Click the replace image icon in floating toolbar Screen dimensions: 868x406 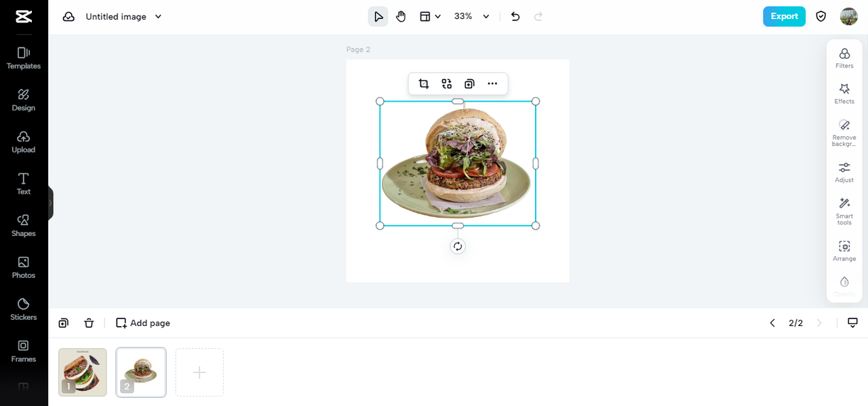(x=447, y=84)
